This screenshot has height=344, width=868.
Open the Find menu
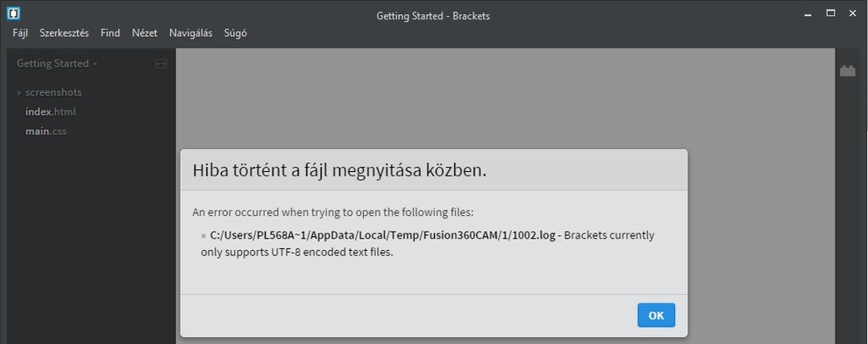tap(110, 33)
